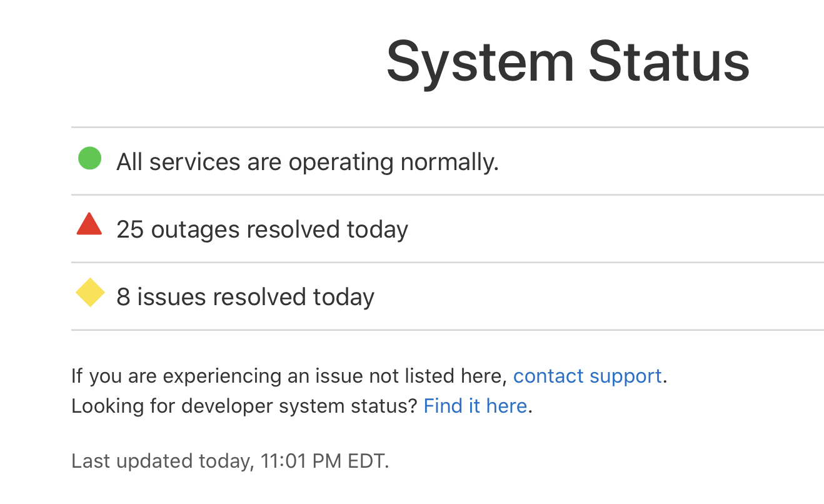Click the number 8 in issues row

pyautogui.click(x=123, y=297)
